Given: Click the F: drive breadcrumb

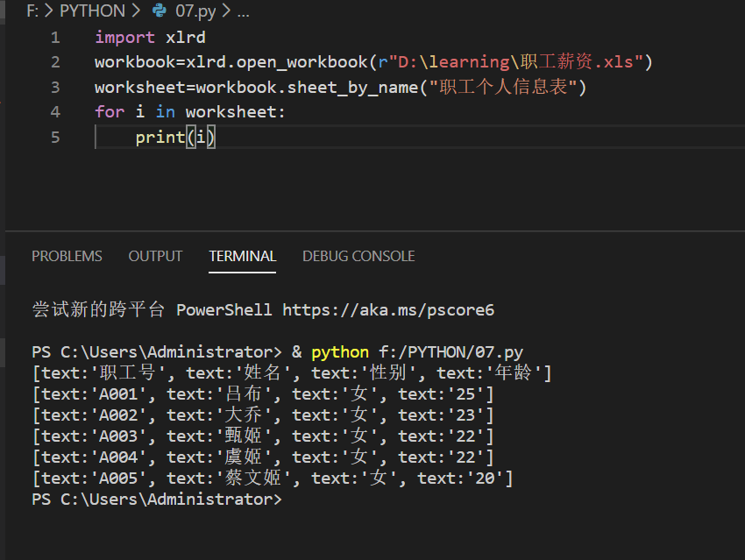Looking at the screenshot, I should pos(32,11).
